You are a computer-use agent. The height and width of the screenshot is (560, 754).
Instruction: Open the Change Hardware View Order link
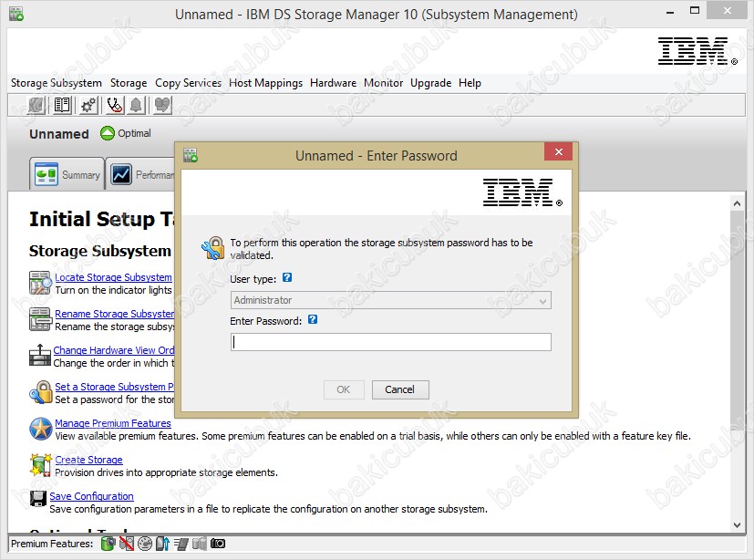click(114, 350)
